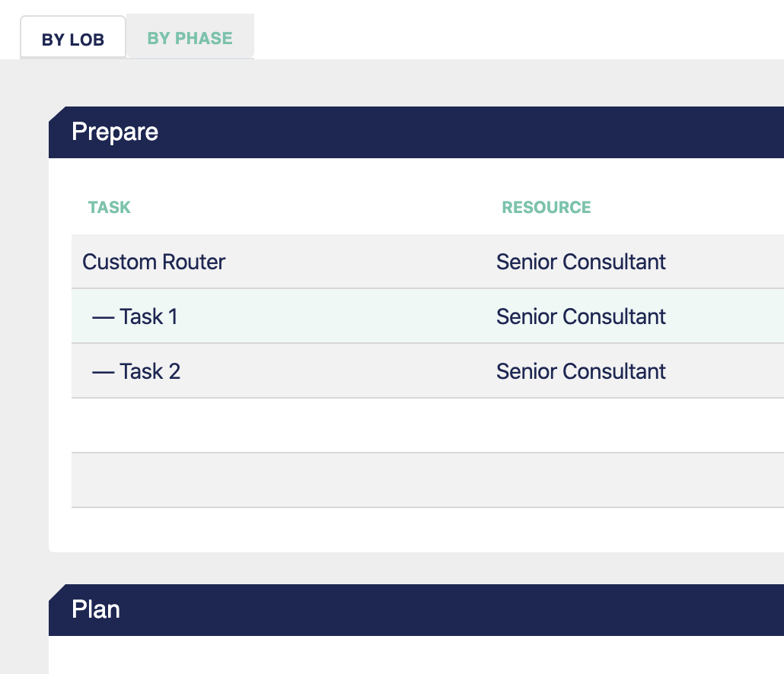
Task: Click the angled corner of Plan header
Action: point(57,592)
